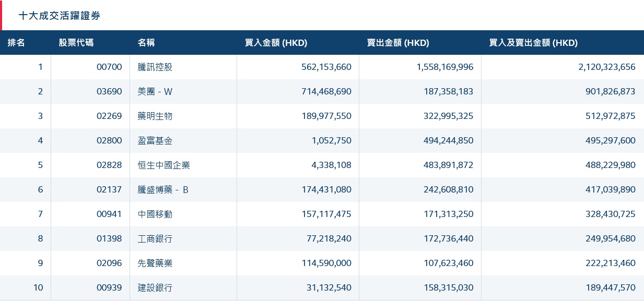Click rank number 5
The width and height of the screenshot is (644, 301).
(x=41, y=165)
